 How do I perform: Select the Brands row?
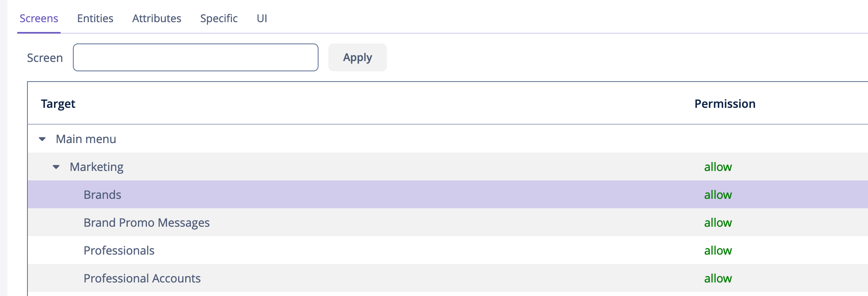coord(448,194)
